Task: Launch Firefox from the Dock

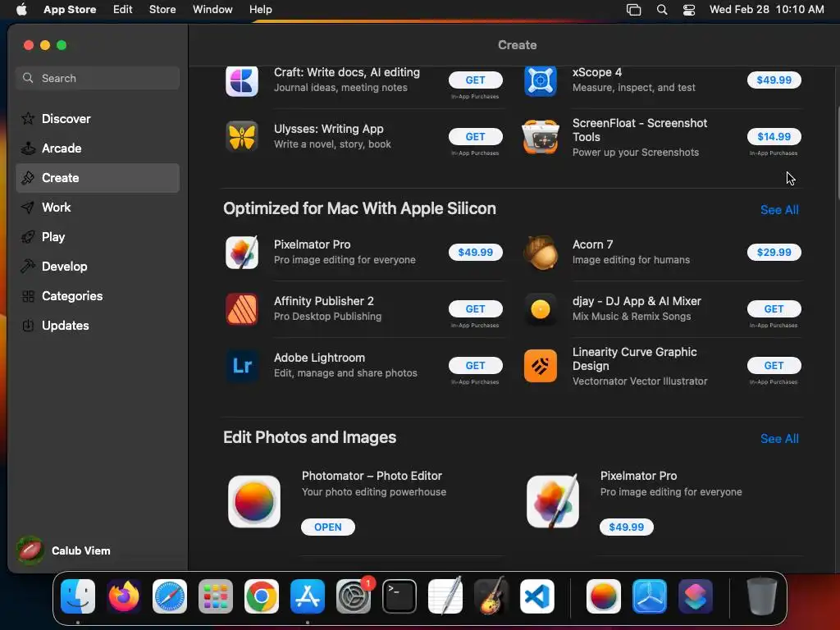Action: 124,596
